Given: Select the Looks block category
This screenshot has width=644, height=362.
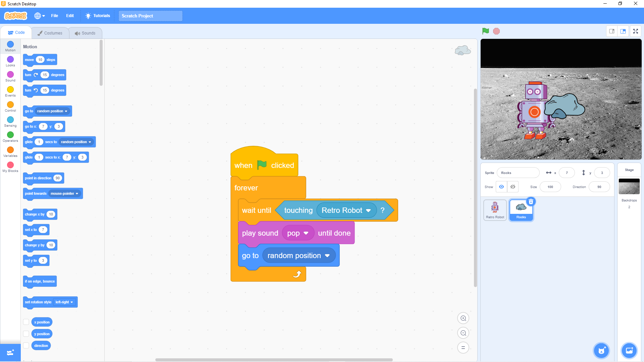Looking at the screenshot, I should tap(10, 62).
